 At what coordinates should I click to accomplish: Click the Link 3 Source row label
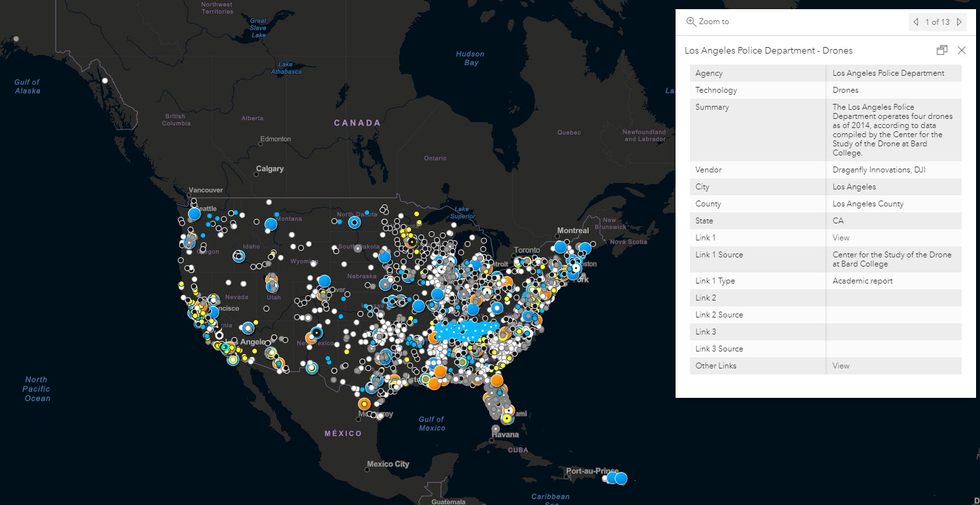719,349
